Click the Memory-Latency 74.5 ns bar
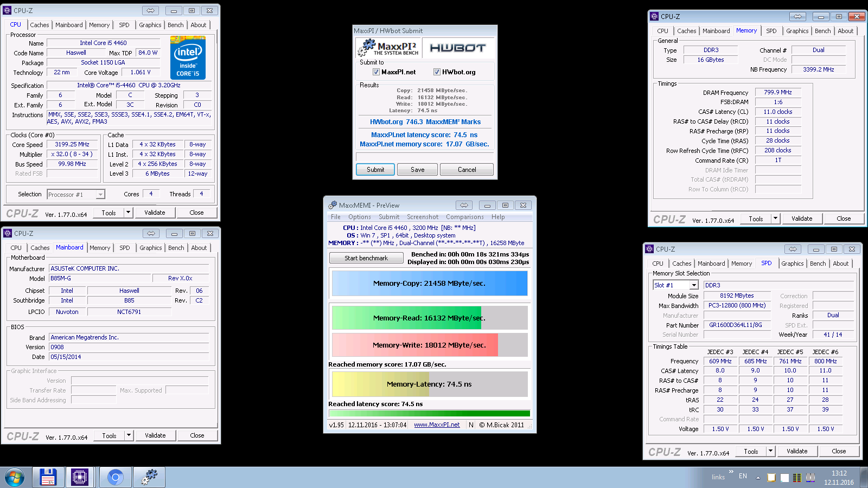This screenshot has height=488, width=868. (429, 384)
